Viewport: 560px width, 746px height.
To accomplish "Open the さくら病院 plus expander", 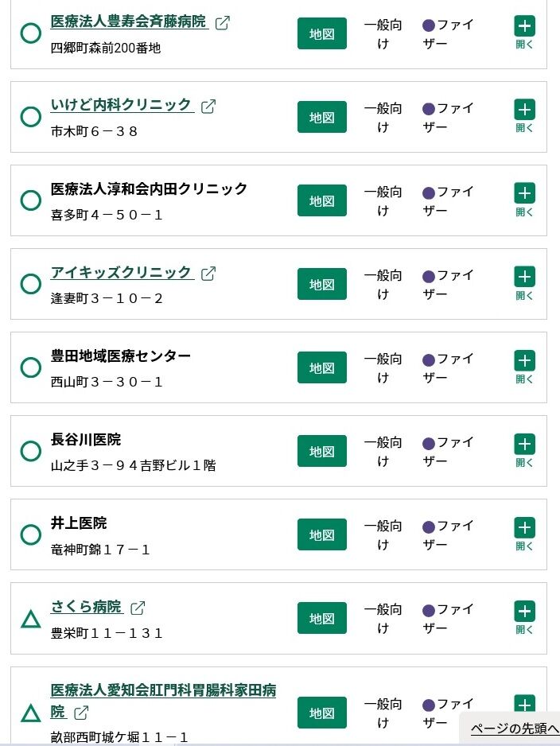I will click(x=524, y=611).
